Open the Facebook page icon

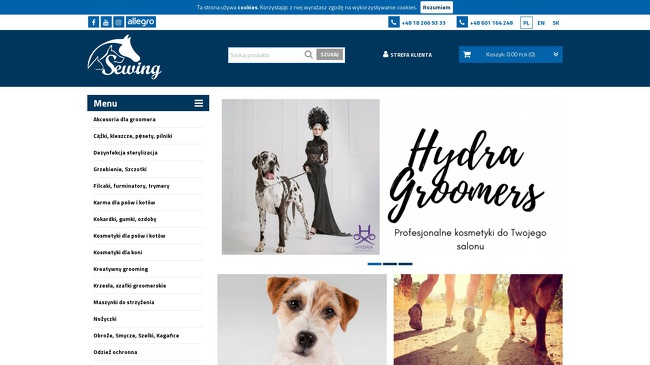93,22
